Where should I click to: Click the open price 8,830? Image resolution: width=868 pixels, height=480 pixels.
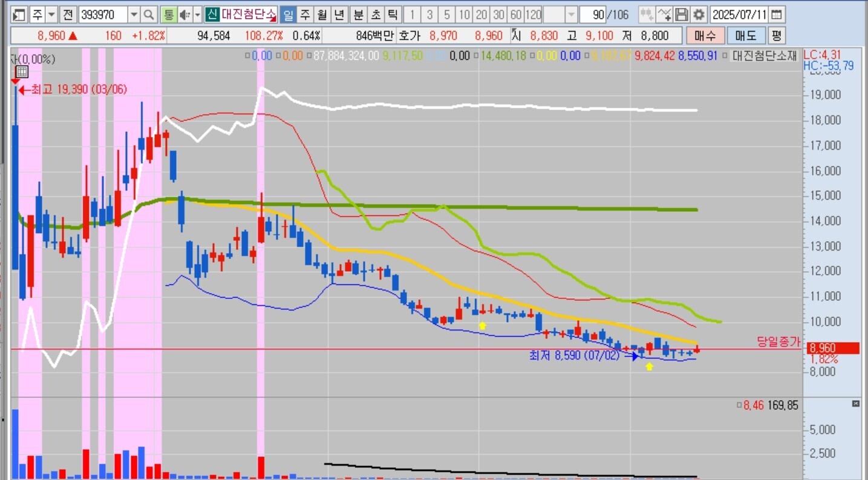tap(543, 36)
